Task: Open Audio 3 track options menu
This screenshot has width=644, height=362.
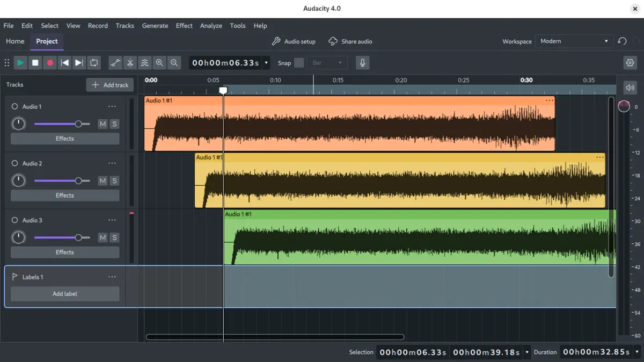Action: tap(112, 220)
